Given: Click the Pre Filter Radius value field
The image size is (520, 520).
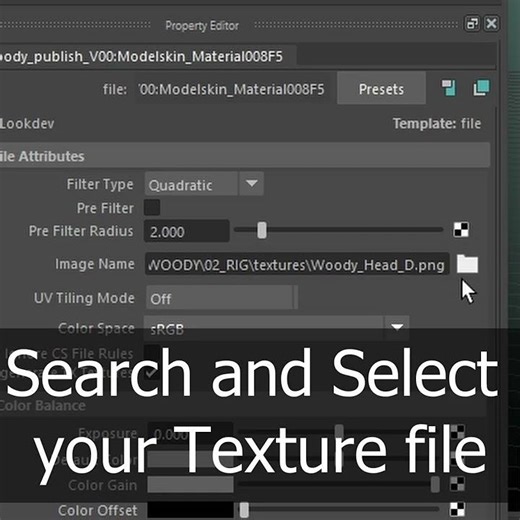Looking at the screenshot, I should [x=187, y=231].
